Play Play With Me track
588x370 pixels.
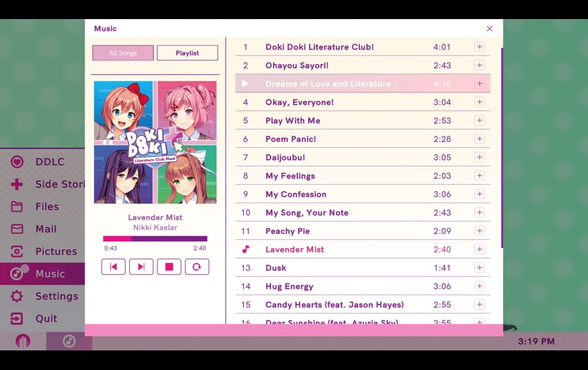(x=363, y=121)
